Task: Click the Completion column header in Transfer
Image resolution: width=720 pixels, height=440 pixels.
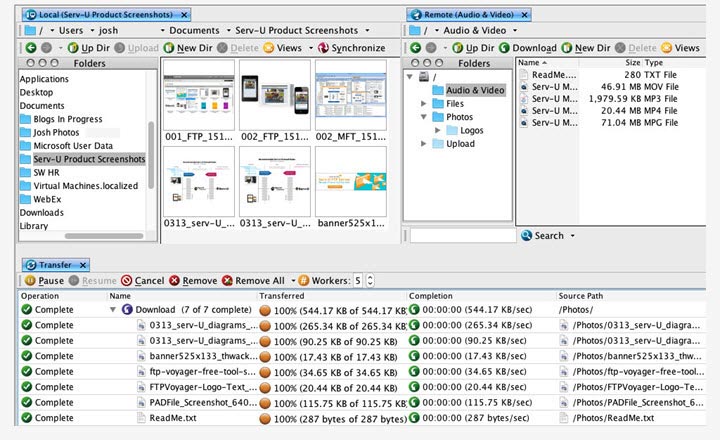Action: coord(481,296)
